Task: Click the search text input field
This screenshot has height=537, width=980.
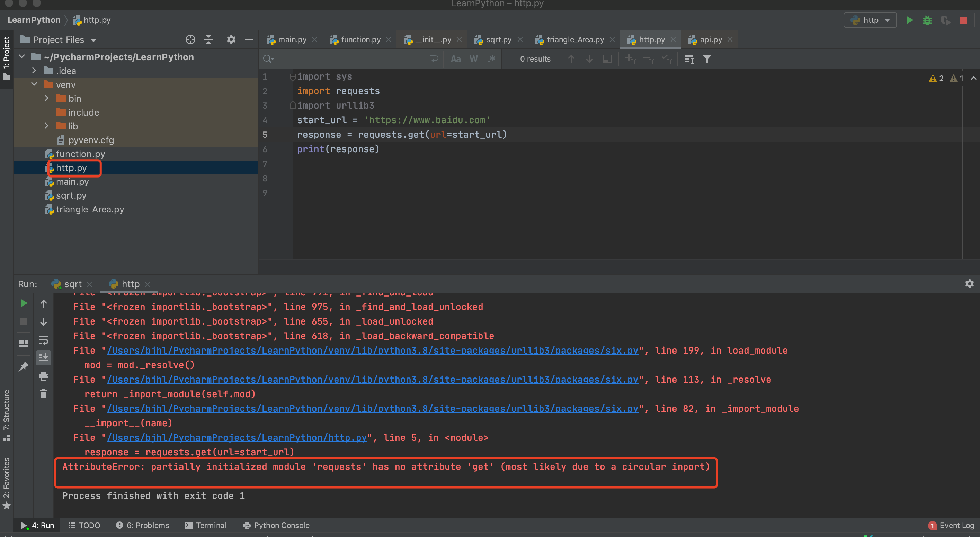Action: (350, 59)
